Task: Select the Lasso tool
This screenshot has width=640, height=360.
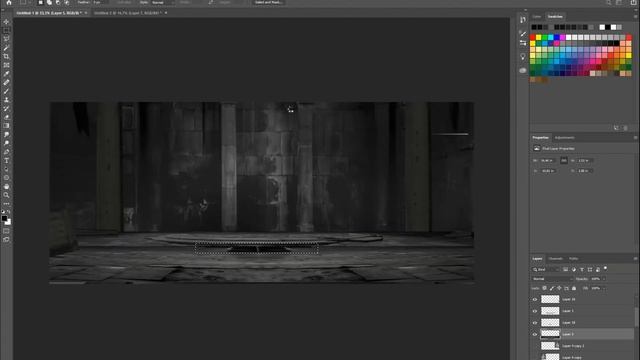Action: point(6,39)
